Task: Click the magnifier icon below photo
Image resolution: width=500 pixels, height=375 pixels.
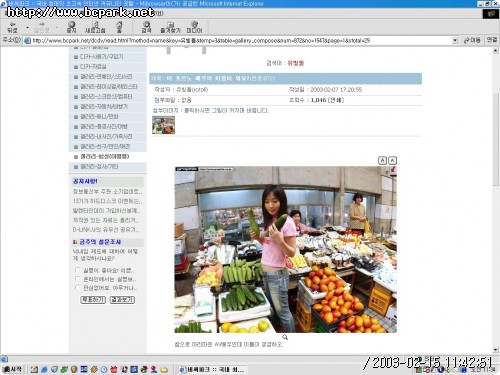Action: tap(285, 337)
